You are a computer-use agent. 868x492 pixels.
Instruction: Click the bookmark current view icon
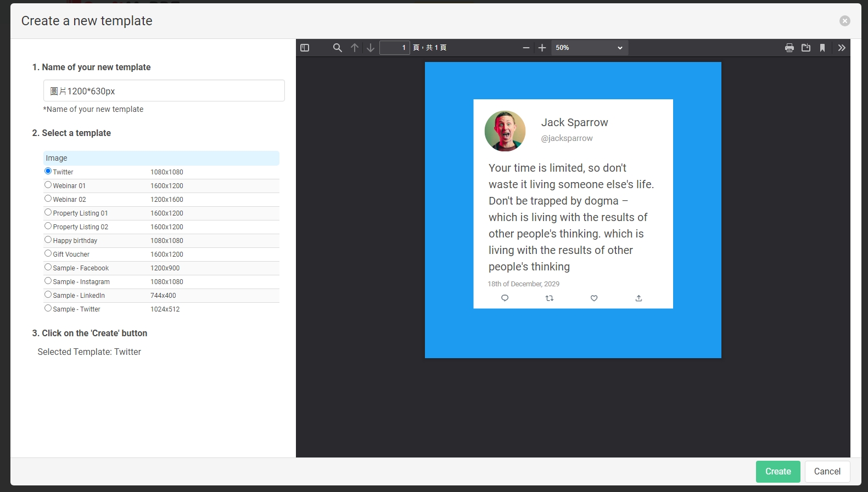[x=822, y=48]
